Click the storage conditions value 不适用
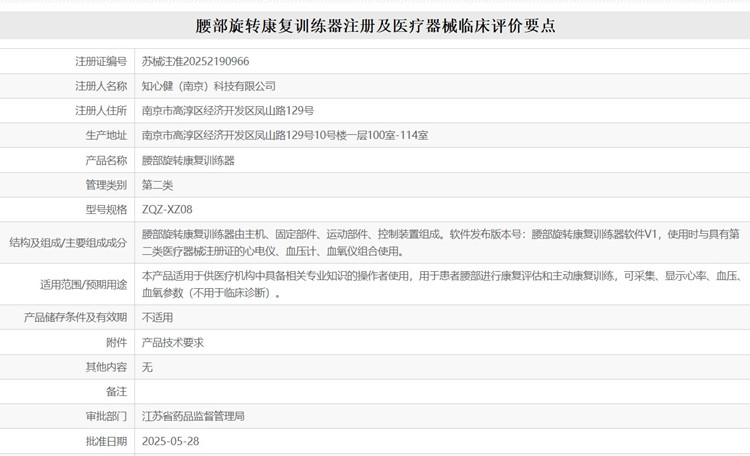The width and height of the screenshot is (750, 456). click(158, 317)
